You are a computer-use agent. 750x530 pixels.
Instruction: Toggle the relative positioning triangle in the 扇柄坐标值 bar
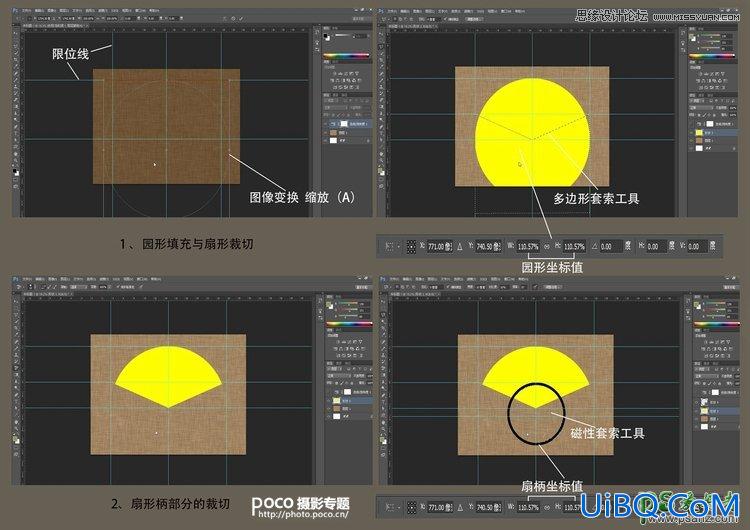460,507
